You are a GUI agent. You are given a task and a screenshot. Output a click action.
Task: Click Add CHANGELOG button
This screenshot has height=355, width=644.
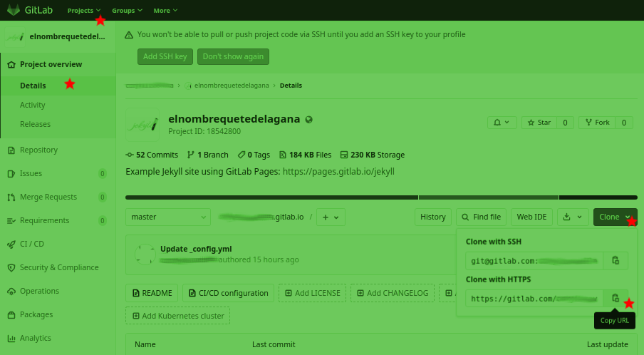(393, 293)
